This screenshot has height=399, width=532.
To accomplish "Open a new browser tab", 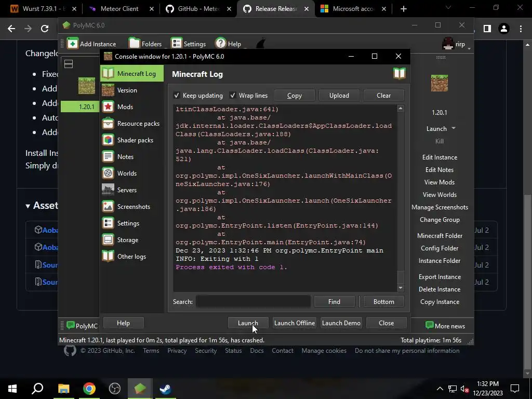I will [403, 9].
